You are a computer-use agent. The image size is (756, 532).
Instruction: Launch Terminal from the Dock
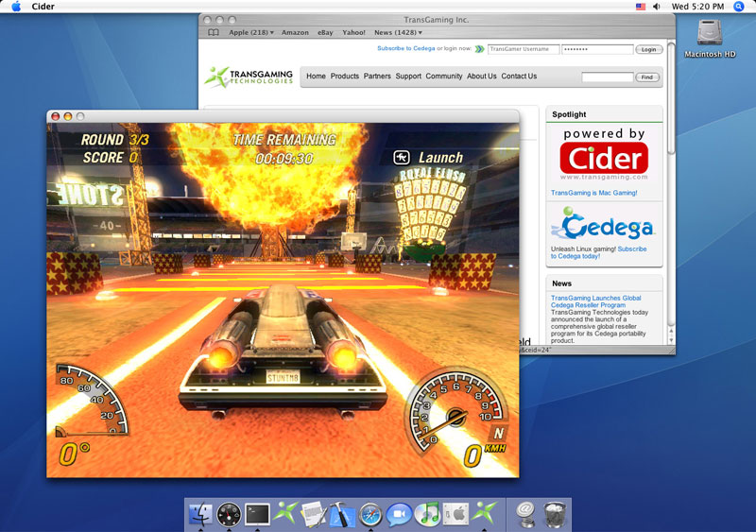coord(257,515)
